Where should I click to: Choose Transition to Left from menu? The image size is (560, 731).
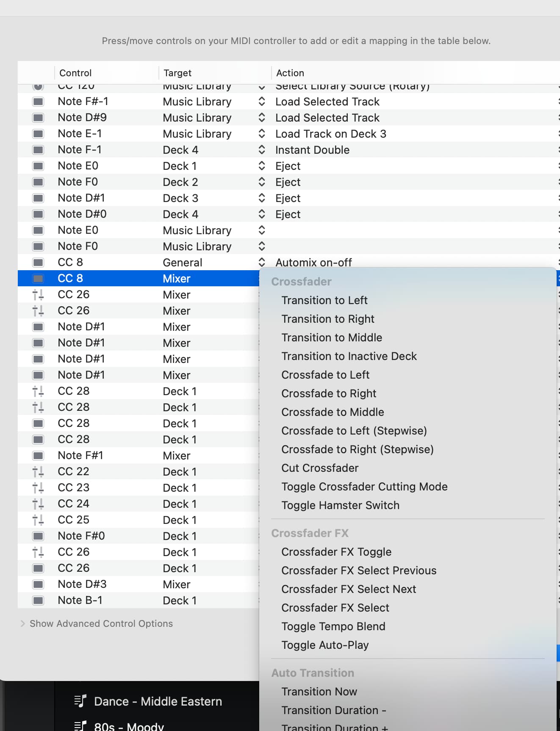click(x=324, y=300)
